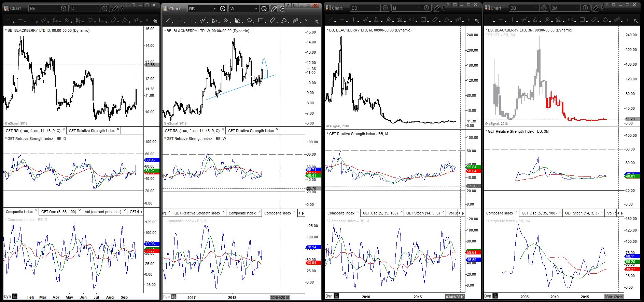Select the rectangle tool in the monthly chart
The image size is (644, 302).
(x=423, y=20)
